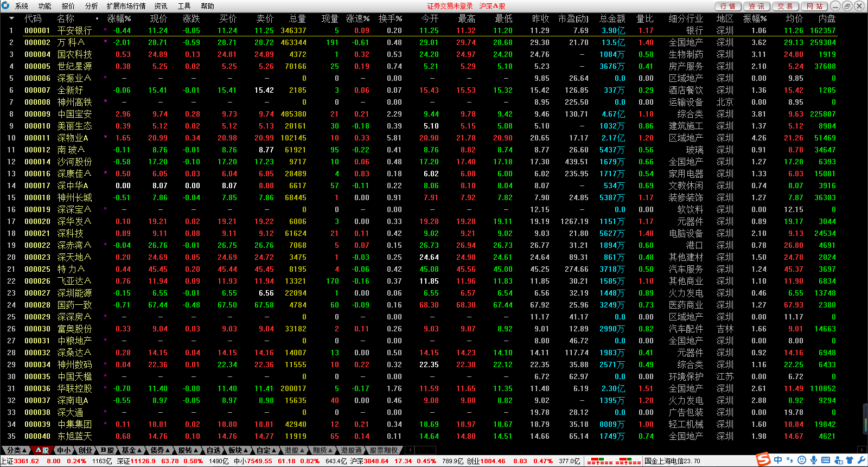Viewport: 868px width, 467px height.
Task: Switch to the 创业 tab
Action: (85, 450)
